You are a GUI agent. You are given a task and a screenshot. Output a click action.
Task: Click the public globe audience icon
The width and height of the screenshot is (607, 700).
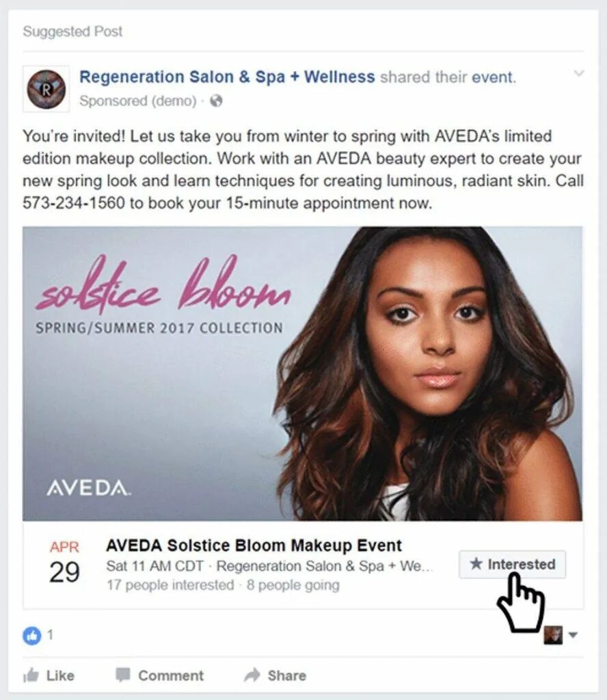click(216, 101)
